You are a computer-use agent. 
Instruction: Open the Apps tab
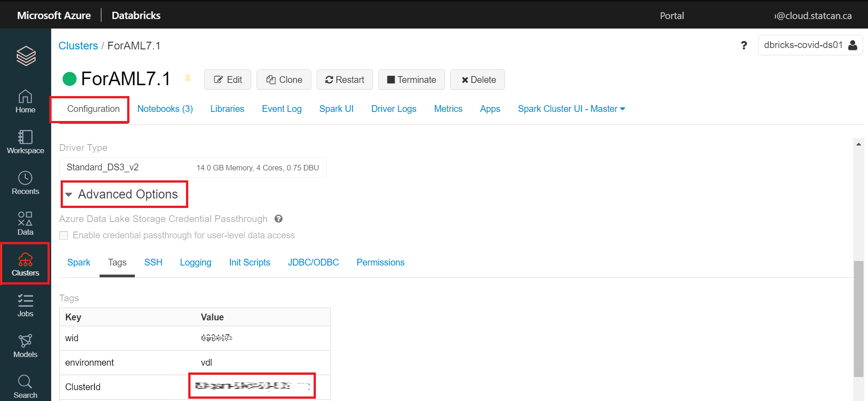pyautogui.click(x=490, y=109)
